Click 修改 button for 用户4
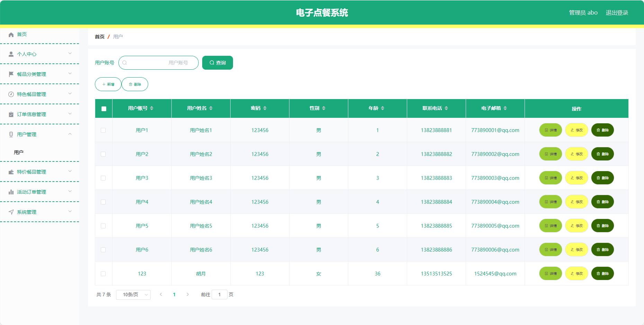 pyautogui.click(x=576, y=202)
